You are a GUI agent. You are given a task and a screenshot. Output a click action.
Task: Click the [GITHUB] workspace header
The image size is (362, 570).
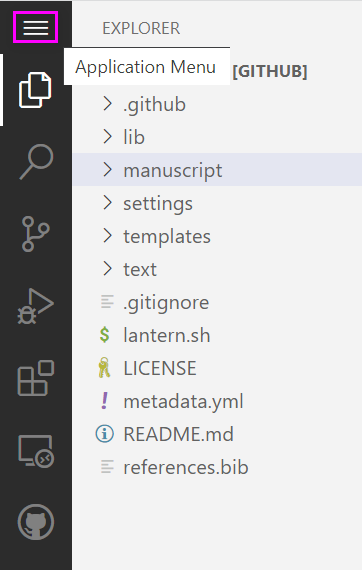pos(270,71)
